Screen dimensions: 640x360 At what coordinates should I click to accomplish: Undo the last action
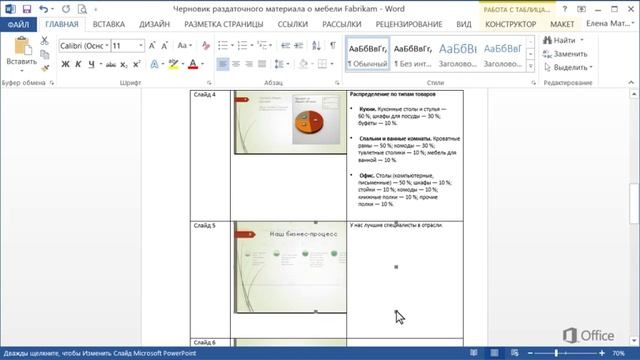pyautogui.click(x=43, y=9)
